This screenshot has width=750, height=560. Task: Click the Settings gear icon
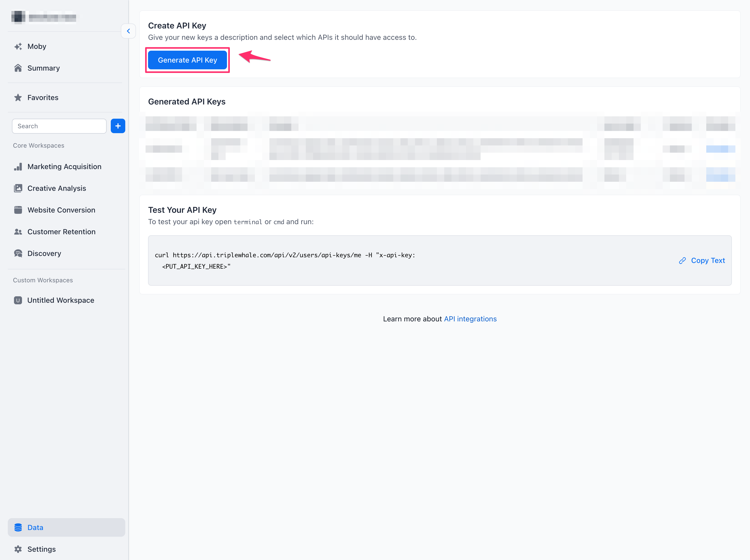[18, 549]
